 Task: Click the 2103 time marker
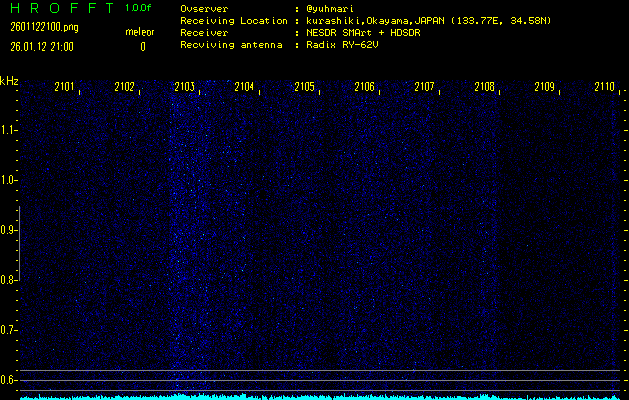click(x=185, y=87)
